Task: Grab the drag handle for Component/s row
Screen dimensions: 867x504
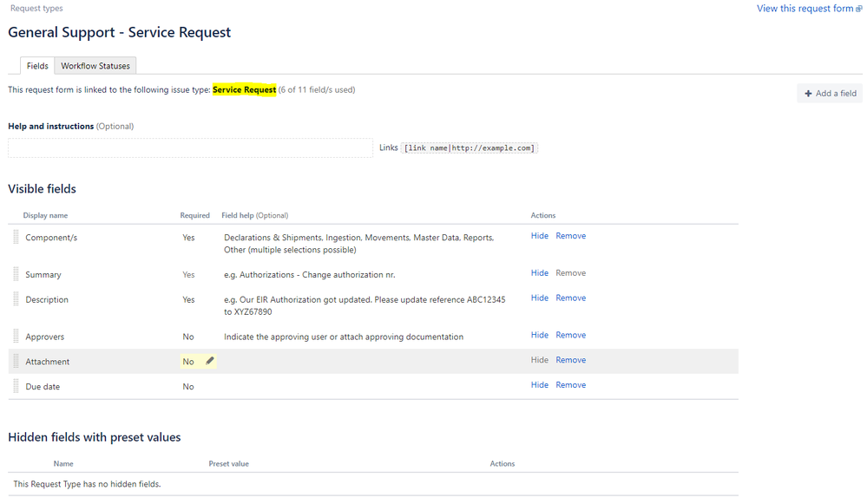Action: coord(16,237)
